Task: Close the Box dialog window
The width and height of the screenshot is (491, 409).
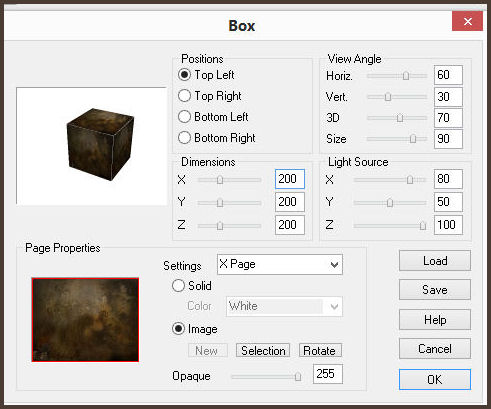Action: pyautogui.click(x=467, y=21)
